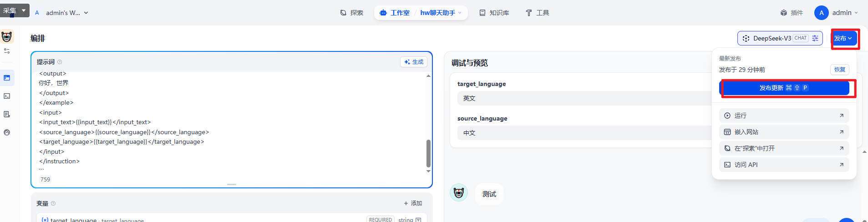The height and width of the screenshot is (222, 868).
Task: Click the prompt editor vertical scrollbar thumb
Action: (x=428, y=153)
